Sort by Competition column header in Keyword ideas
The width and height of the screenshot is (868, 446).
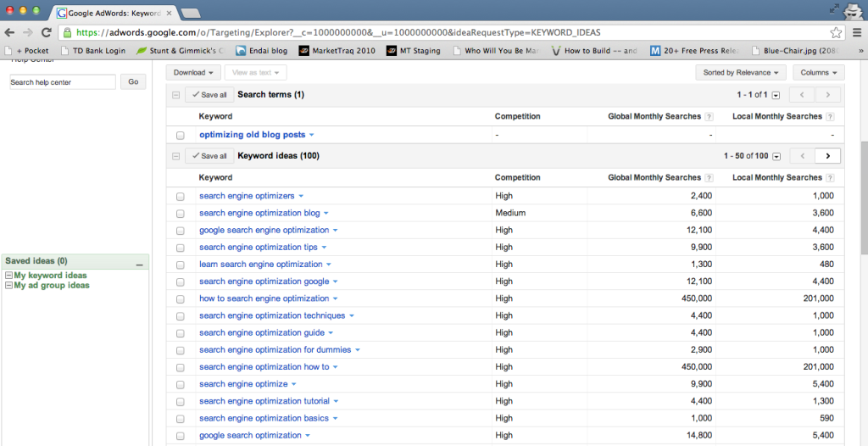tap(518, 178)
